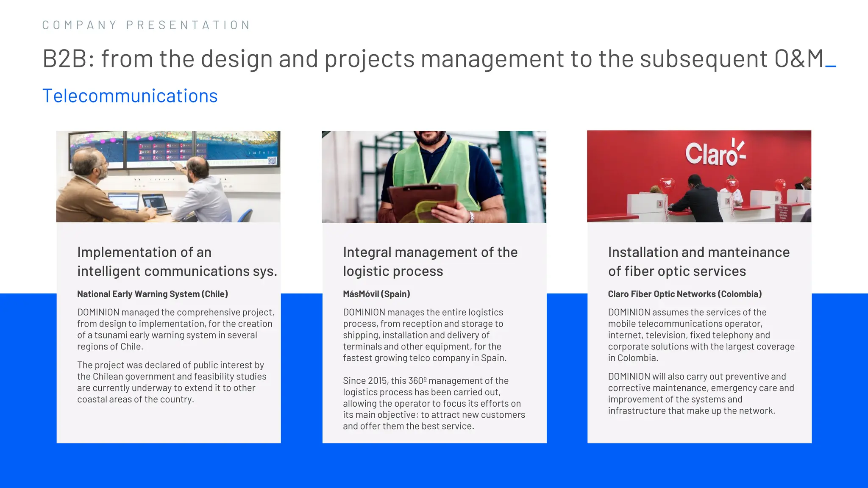This screenshot has width=868, height=488.
Task: Click the B2B slide title
Action: (432, 58)
